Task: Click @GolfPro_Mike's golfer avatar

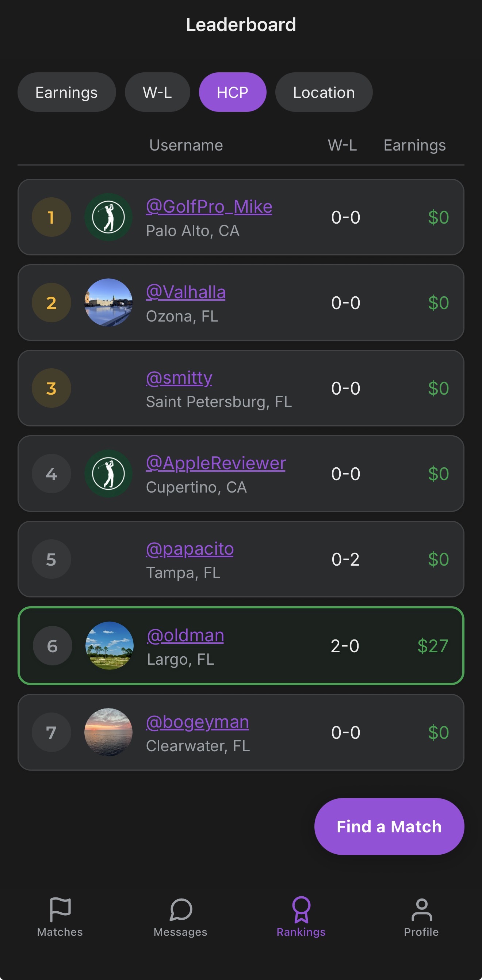Action: click(x=108, y=217)
